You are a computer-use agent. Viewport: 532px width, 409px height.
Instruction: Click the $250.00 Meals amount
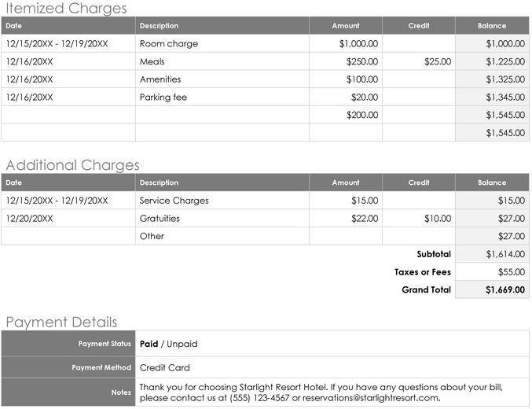(362, 61)
